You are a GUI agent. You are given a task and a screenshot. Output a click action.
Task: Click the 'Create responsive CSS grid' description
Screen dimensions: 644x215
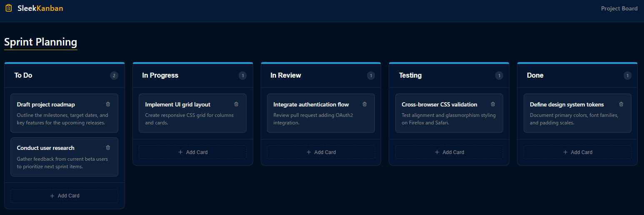coord(190,119)
